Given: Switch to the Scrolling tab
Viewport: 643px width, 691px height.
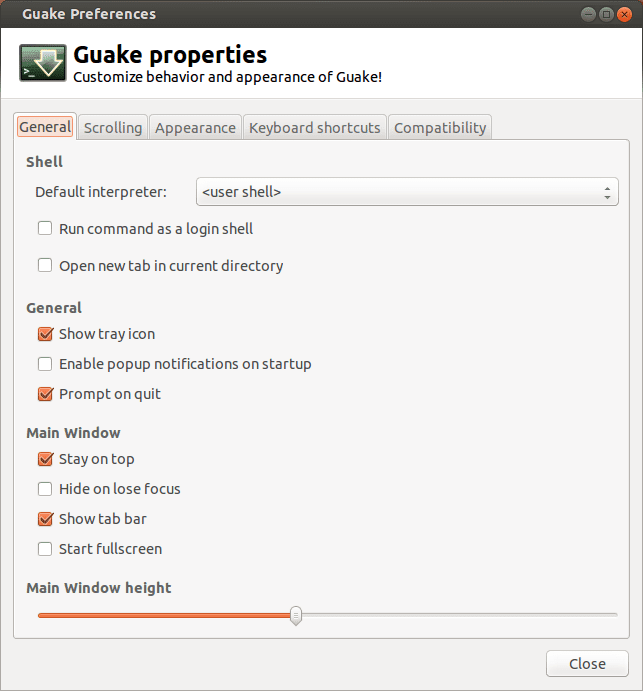Looking at the screenshot, I should click(113, 128).
